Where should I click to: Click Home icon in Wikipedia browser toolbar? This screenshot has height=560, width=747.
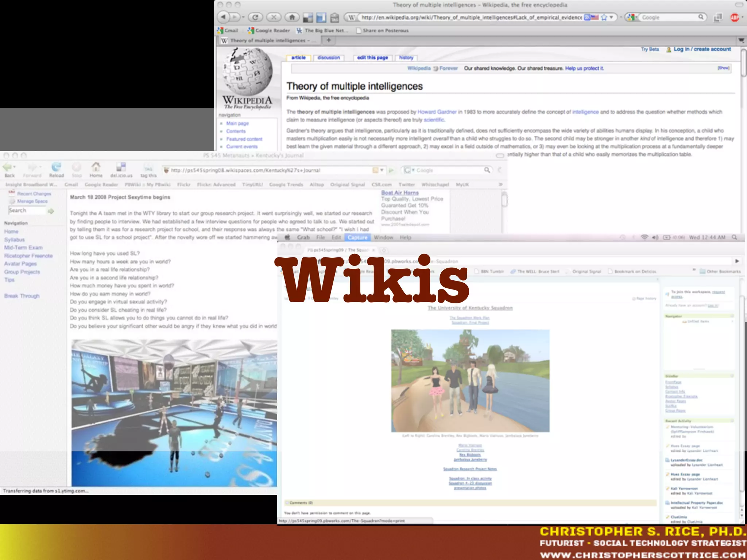(x=292, y=17)
